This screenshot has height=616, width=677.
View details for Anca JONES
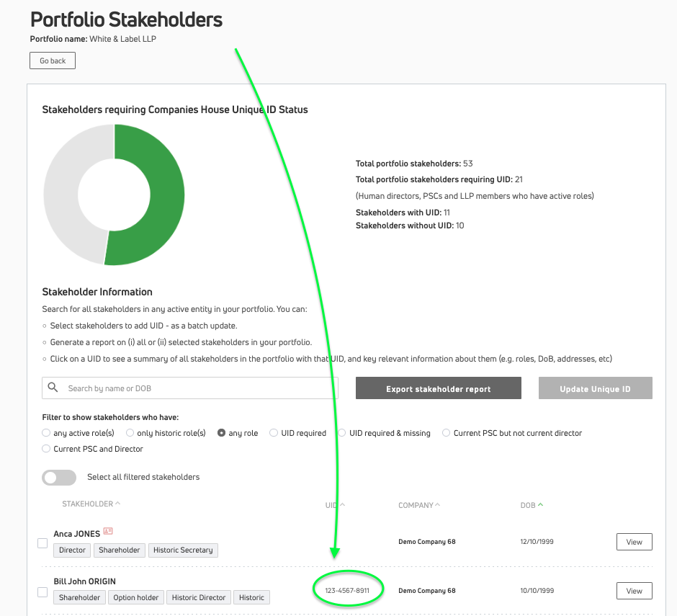634,542
